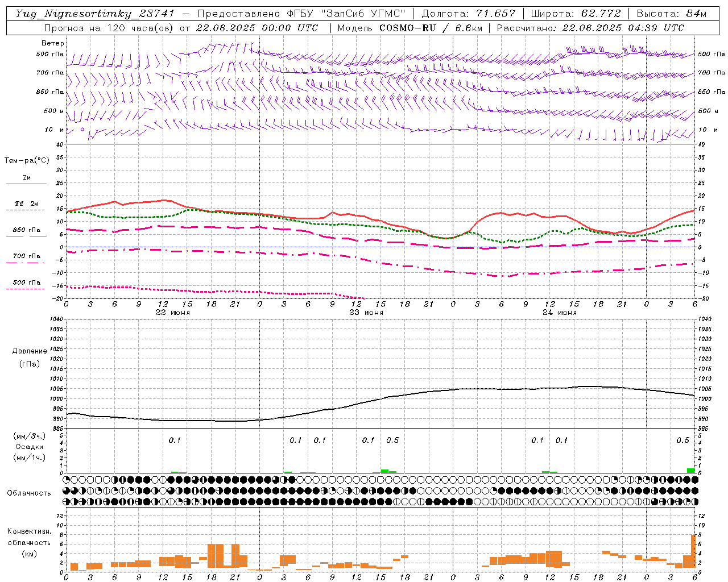The height and width of the screenshot is (582, 728).
Task: Click the Осадки precipitation panel label
Action: click(x=30, y=447)
